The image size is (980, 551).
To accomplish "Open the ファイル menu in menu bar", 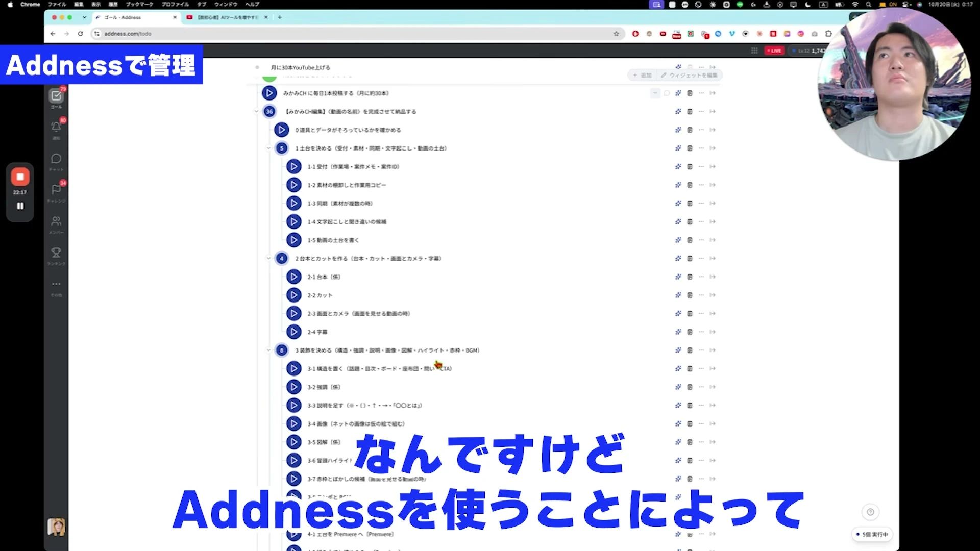I will (57, 4).
